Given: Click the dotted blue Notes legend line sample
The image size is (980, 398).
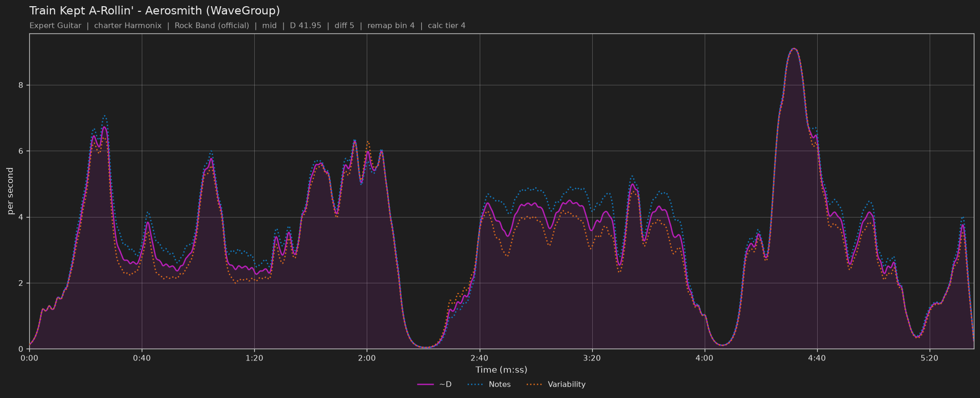Looking at the screenshot, I should click(x=476, y=385).
